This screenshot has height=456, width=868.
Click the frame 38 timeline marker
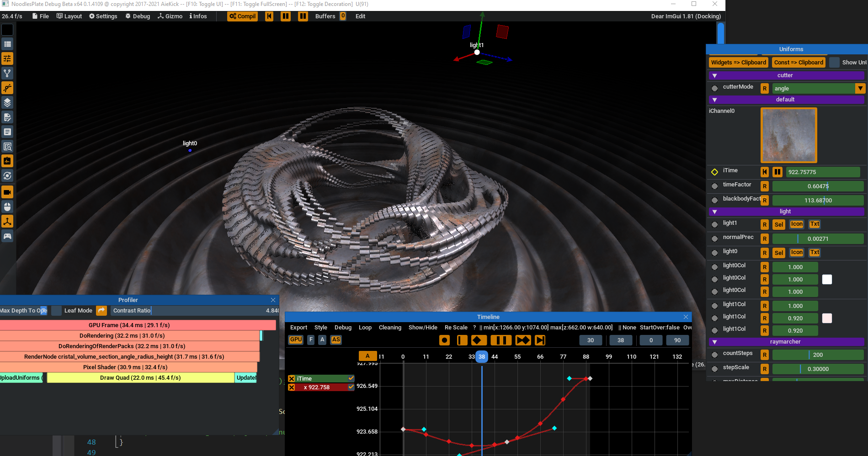(x=482, y=357)
